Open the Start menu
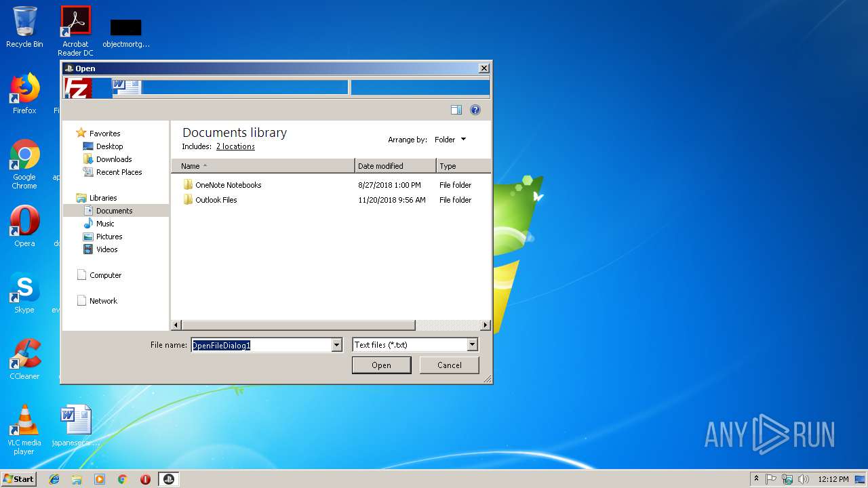 pos(19,479)
